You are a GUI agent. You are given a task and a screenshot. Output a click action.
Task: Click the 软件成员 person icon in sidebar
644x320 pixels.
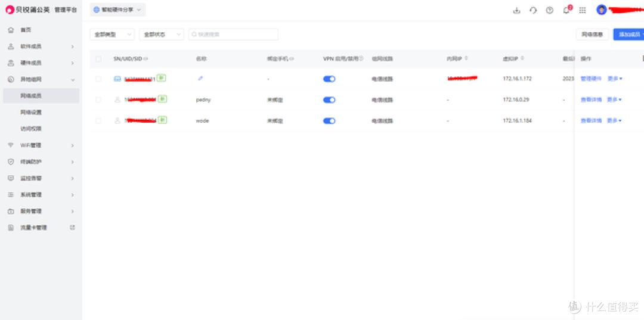tap(11, 46)
